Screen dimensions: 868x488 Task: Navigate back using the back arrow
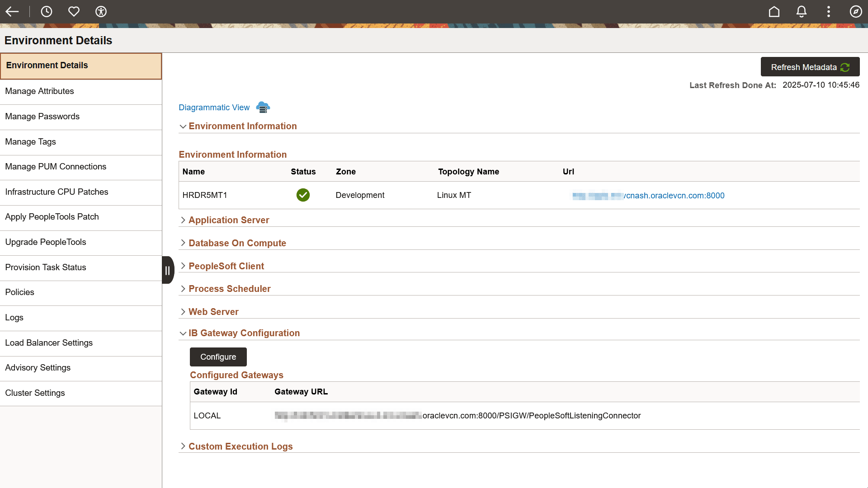click(12, 12)
